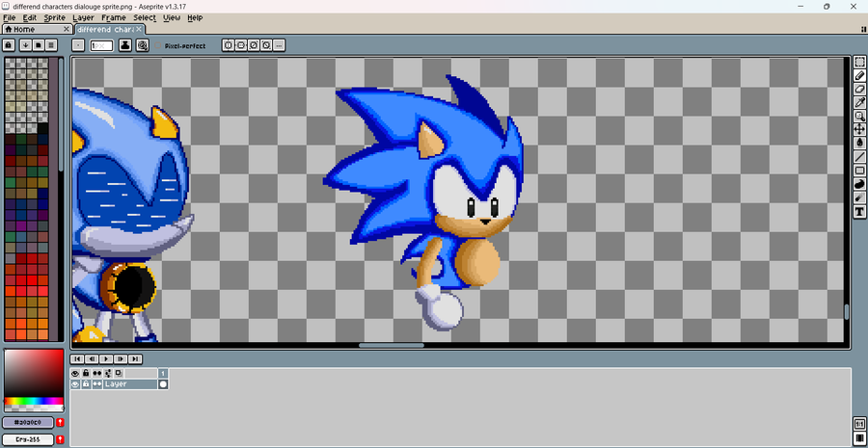Toggle right diagonal symmetry mode
The height and width of the screenshot is (448, 868).
tap(254, 45)
